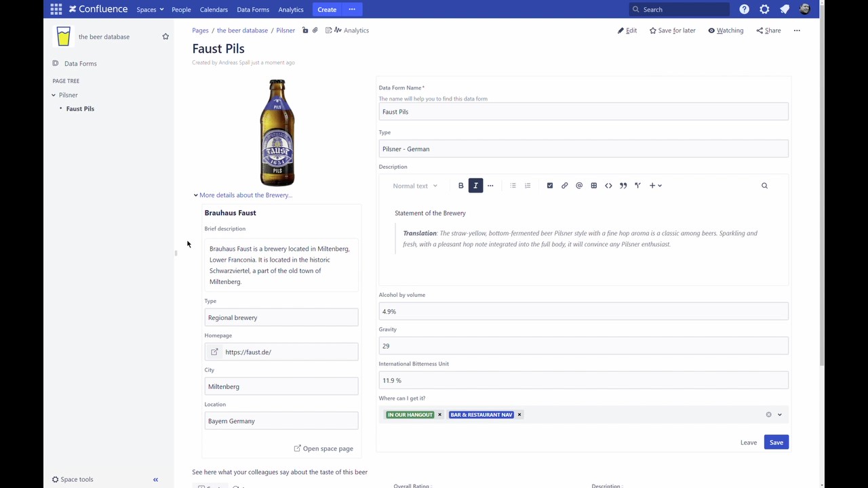Enable bold formatting in the editor

pyautogui.click(x=460, y=185)
